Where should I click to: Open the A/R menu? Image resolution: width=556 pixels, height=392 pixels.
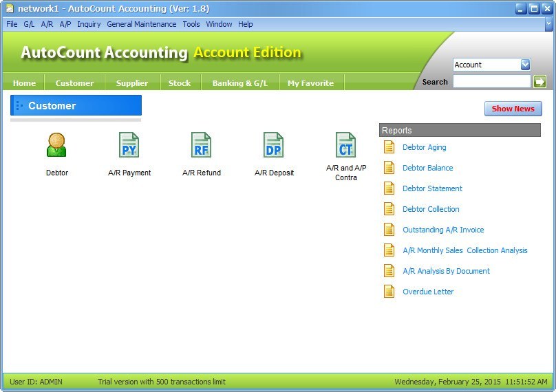[x=47, y=24]
